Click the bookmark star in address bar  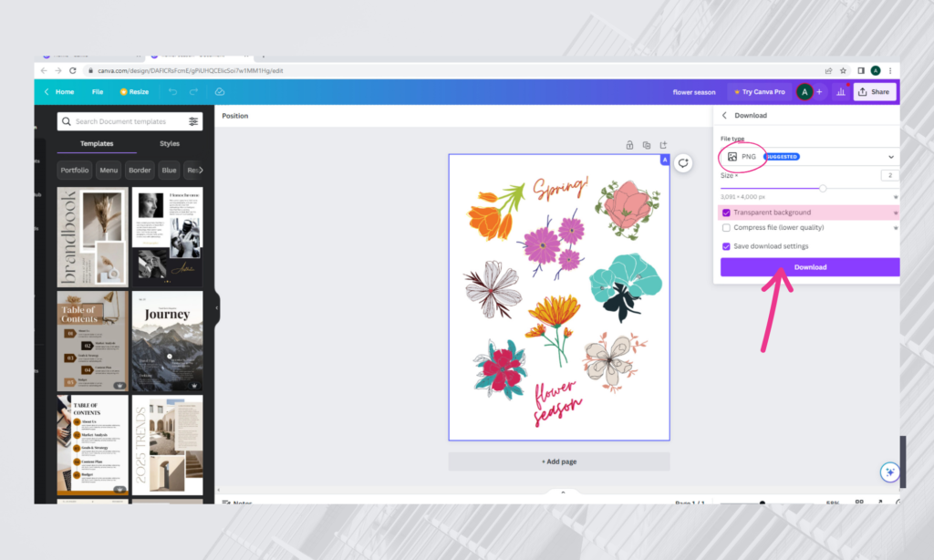(x=843, y=70)
